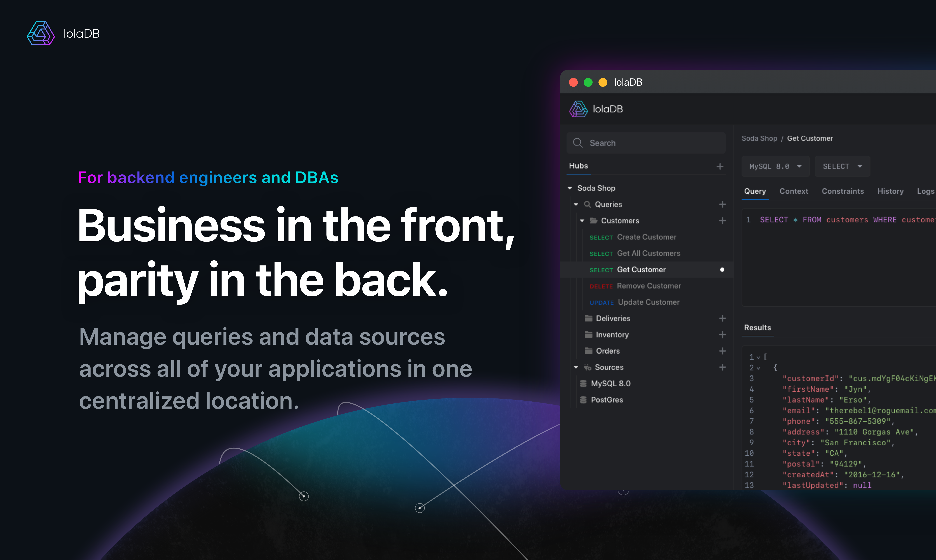The width and height of the screenshot is (936, 560).
Task: Add a new source with the Sources plus
Action: [722, 367]
